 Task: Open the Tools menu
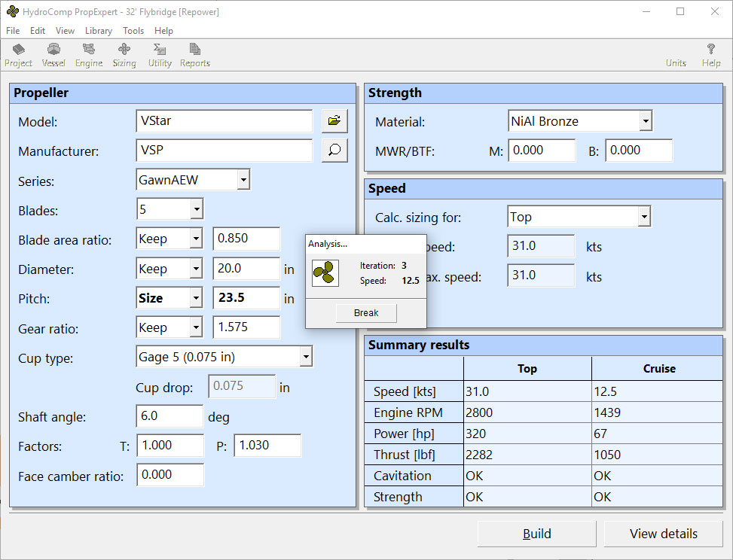coord(133,31)
